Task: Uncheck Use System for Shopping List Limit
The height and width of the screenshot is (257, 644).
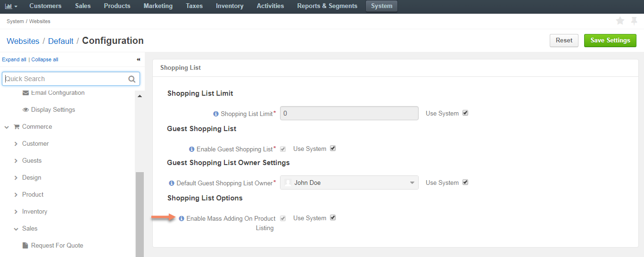Action: click(x=465, y=113)
